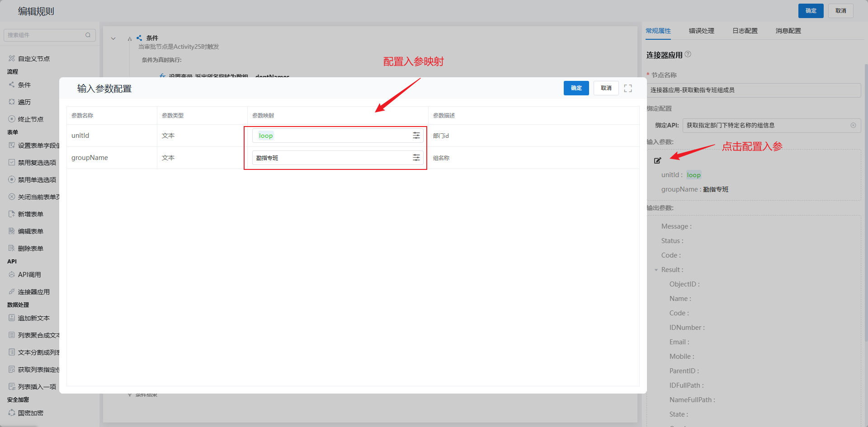Viewport: 868px width, 427px height.
Task: Click the clear icon in the bound API field
Action: coord(853,125)
